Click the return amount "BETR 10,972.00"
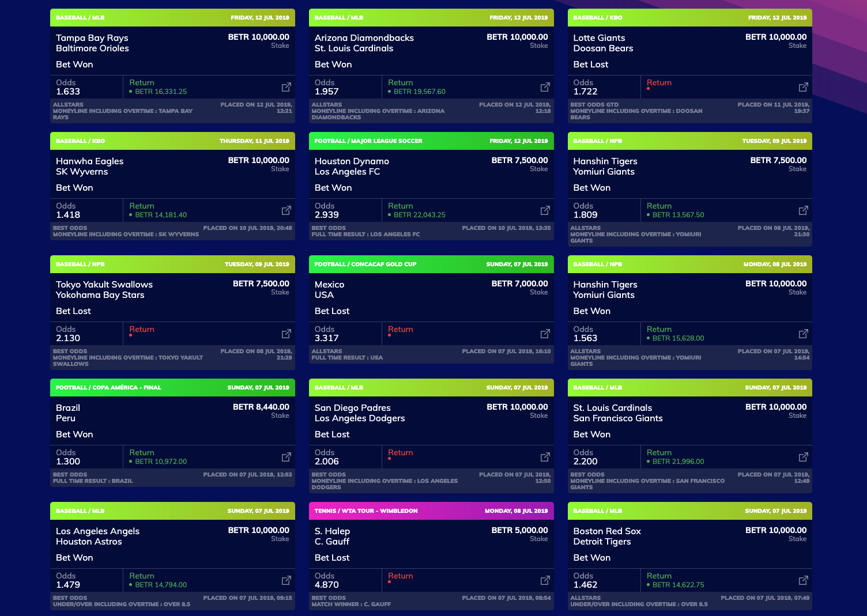The height and width of the screenshot is (616, 867). pos(161,462)
